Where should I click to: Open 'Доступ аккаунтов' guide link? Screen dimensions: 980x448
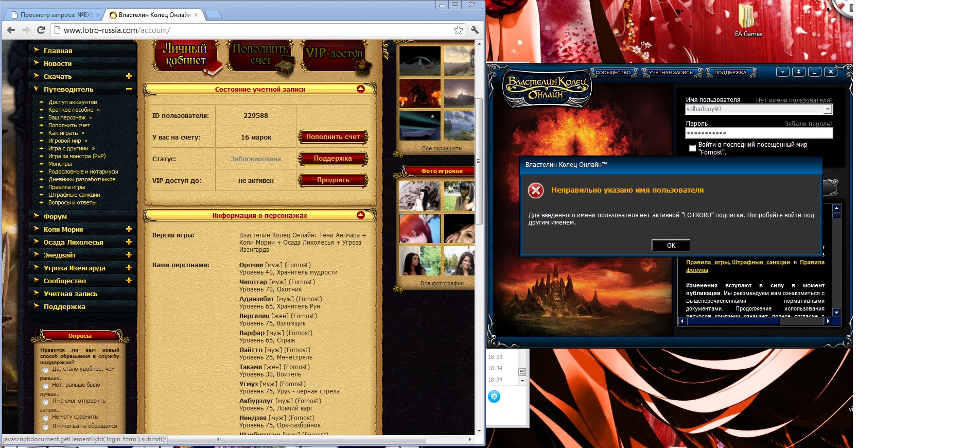pyautogui.click(x=73, y=102)
